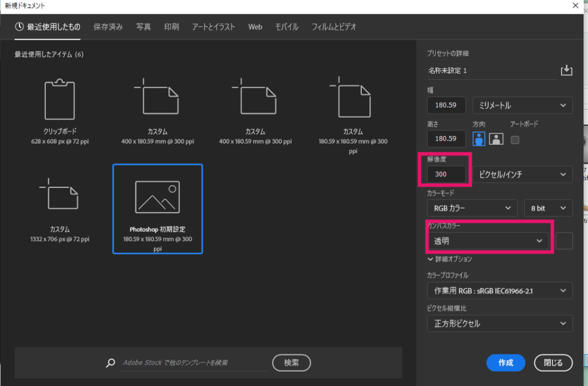The height and width of the screenshot is (386, 588).
Task: Click the Adobe Stock search magnifier icon
Action: click(111, 363)
